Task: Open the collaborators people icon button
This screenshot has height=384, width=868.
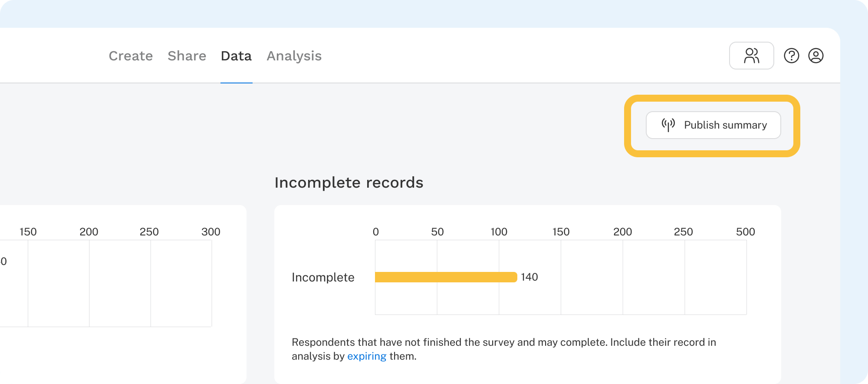Action: (x=751, y=56)
